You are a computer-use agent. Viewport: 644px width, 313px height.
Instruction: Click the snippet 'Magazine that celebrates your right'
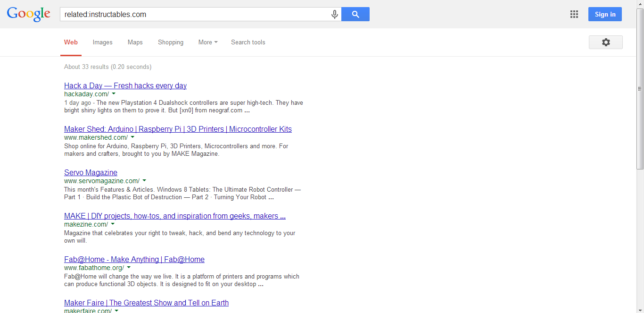[180, 237]
